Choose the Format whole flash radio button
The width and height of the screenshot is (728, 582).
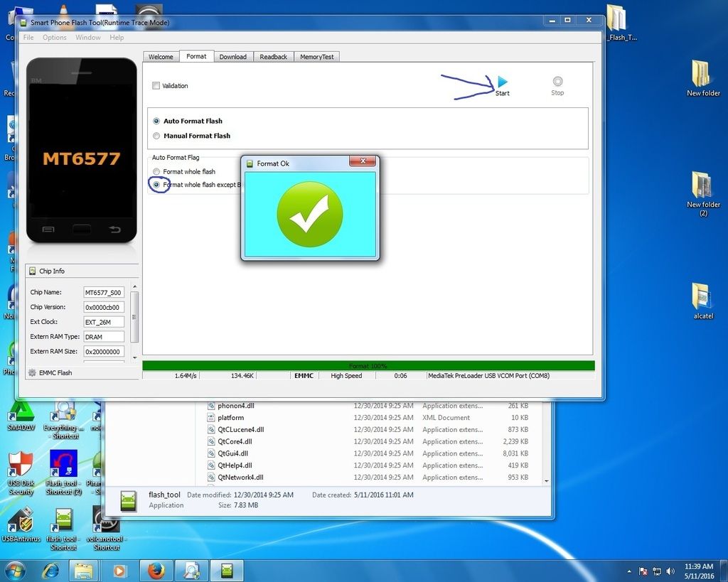[156, 172]
